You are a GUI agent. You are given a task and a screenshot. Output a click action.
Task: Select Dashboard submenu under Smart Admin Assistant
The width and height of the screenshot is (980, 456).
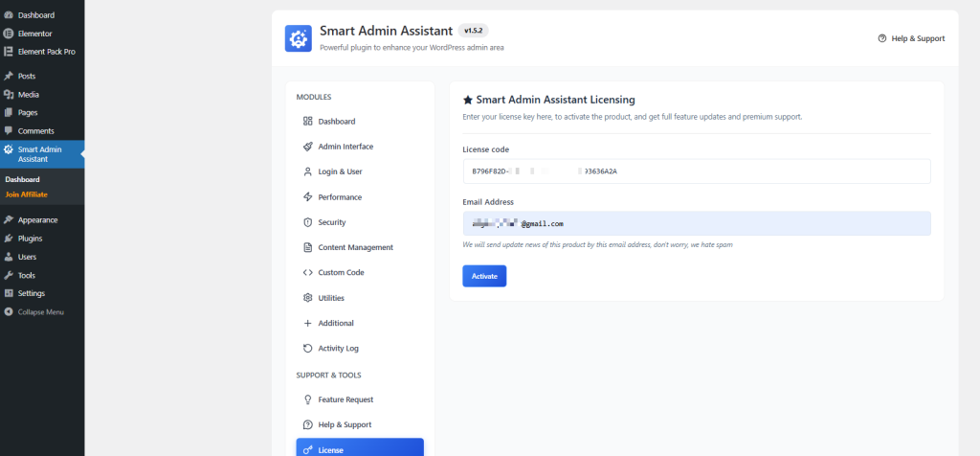point(23,179)
